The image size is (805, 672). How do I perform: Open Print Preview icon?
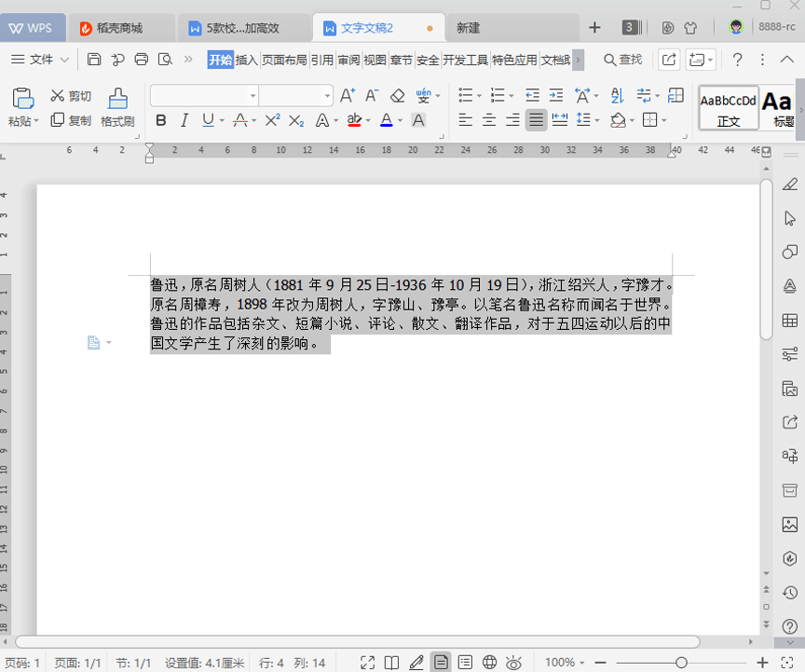165,60
